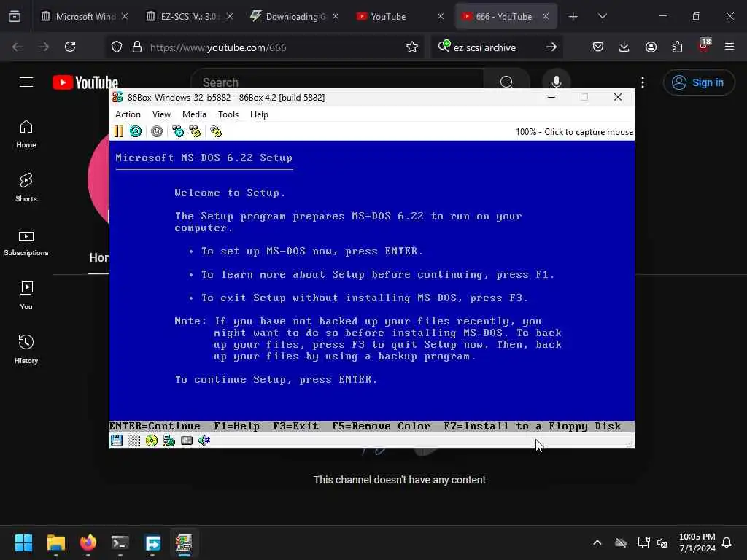This screenshot has width=747, height=560.
Task: Open Subscriptions in YouTube sidebar
Action: click(26, 242)
